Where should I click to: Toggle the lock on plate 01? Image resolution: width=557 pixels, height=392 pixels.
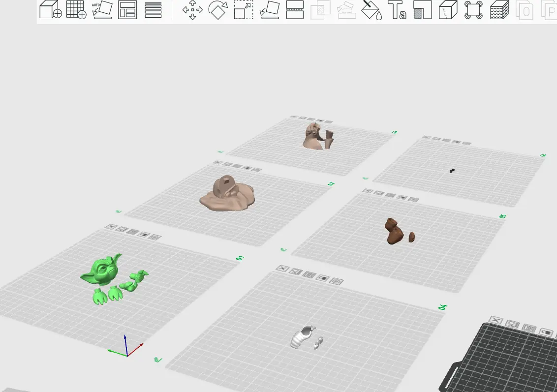tap(144, 234)
